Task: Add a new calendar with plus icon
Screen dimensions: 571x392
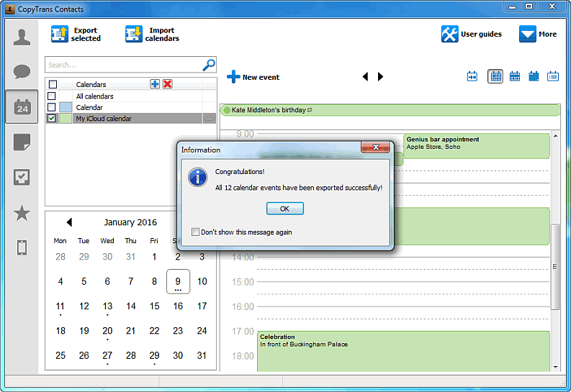Action: (155, 84)
